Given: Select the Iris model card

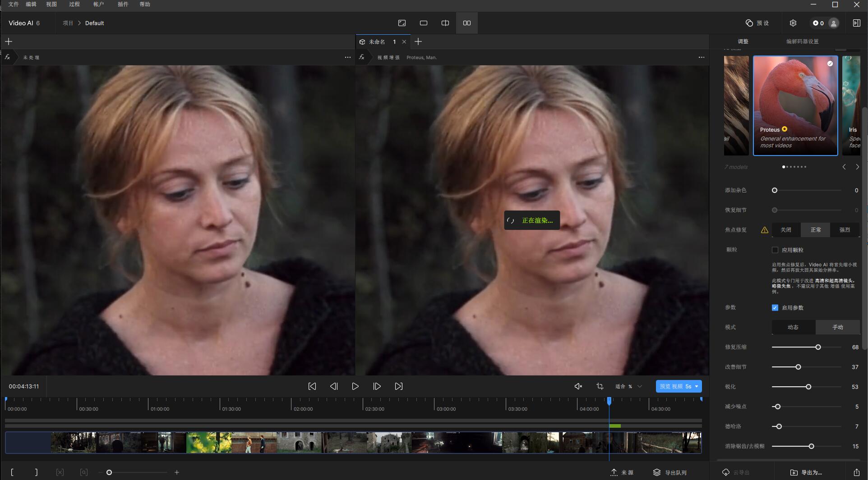Looking at the screenshot, I should [851, 105].
